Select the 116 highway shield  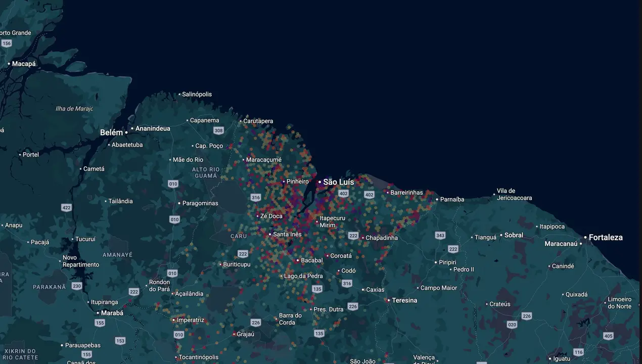tap(578, 352)
